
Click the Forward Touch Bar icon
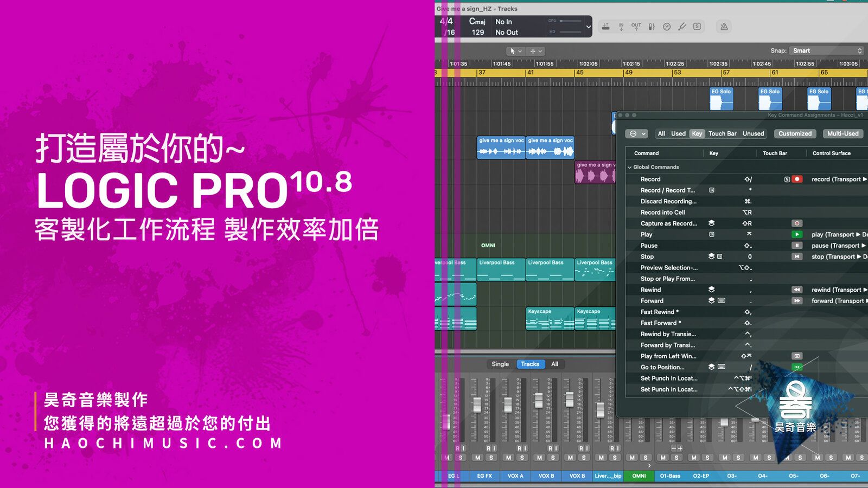[x=797, y=301]
